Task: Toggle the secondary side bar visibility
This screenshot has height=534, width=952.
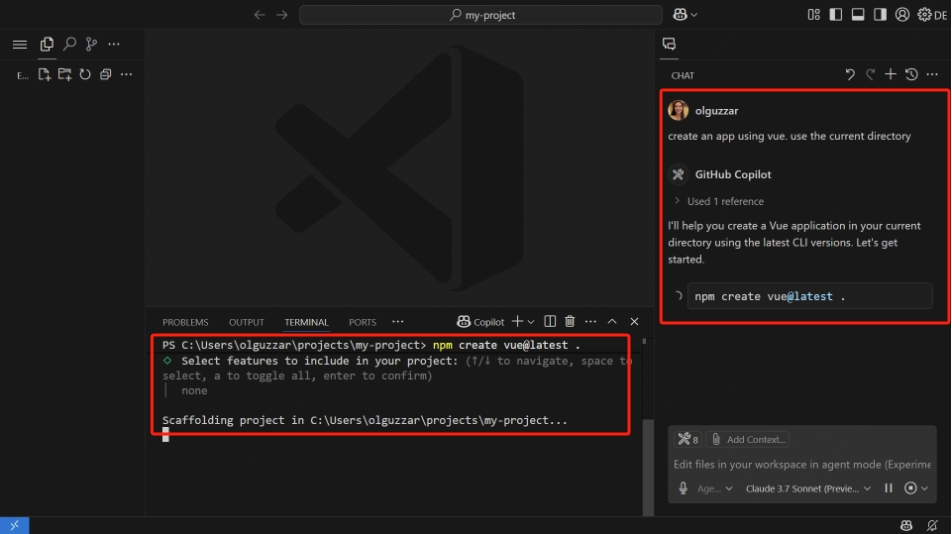Action: pos(880,15)
